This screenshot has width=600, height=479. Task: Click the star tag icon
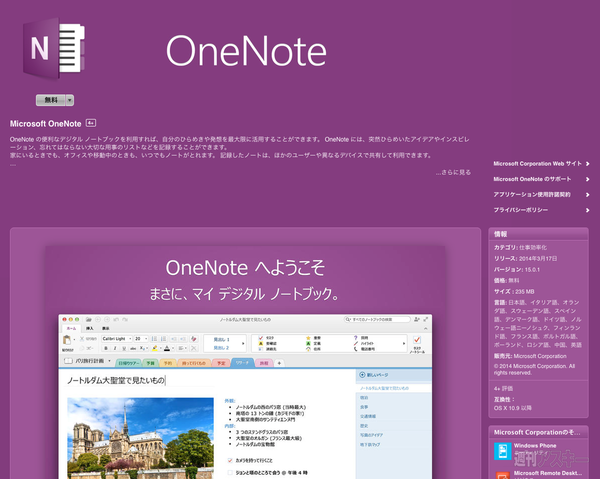pyautogui.click(x=308, y=338)
